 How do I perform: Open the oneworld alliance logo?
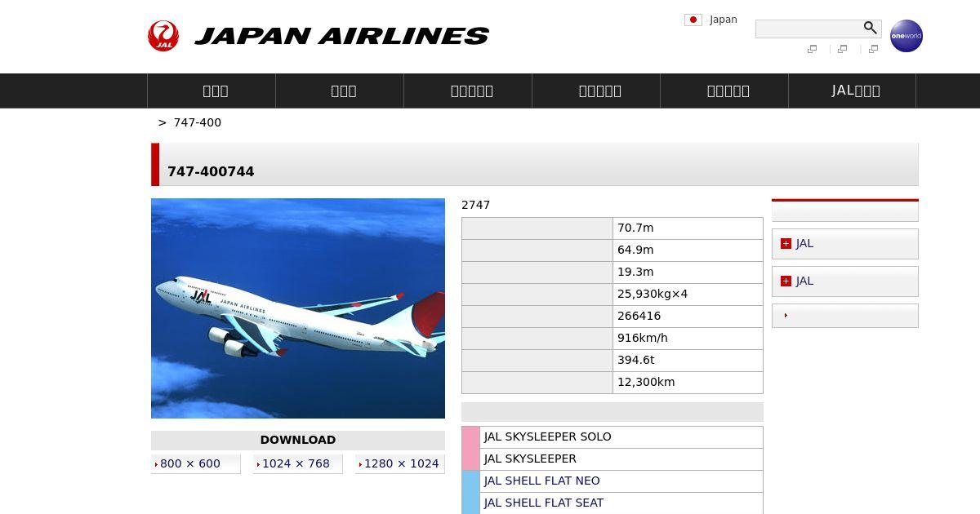pyautogui.click(x=906, y=36)
